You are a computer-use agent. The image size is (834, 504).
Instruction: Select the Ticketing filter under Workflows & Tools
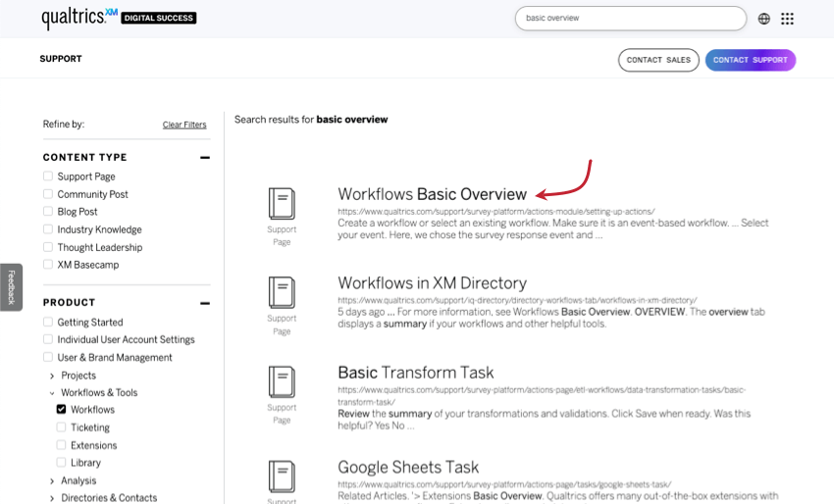click(x=62, y=428)
